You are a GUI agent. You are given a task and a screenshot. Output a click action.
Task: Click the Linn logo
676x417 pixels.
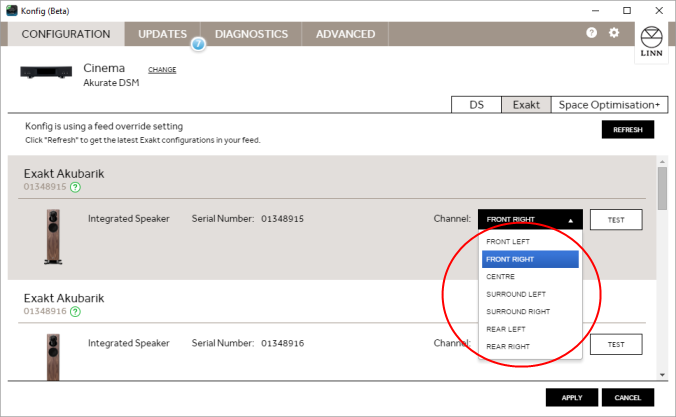tap(651, 42)
